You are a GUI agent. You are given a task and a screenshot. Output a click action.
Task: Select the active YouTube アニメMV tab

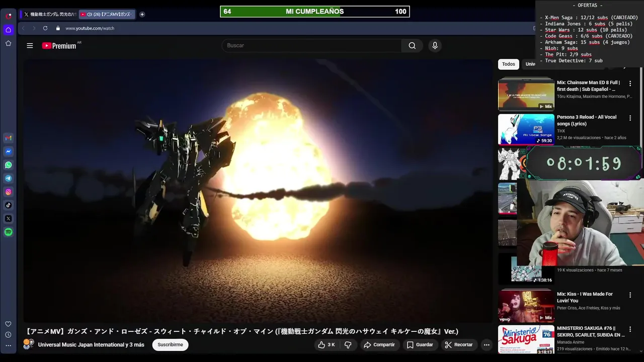tap(107, 15)
